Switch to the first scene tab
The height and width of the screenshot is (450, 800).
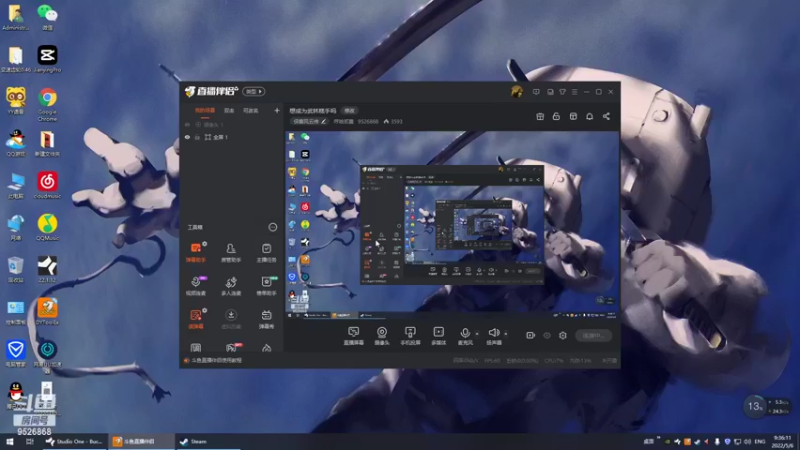point(205,110)
